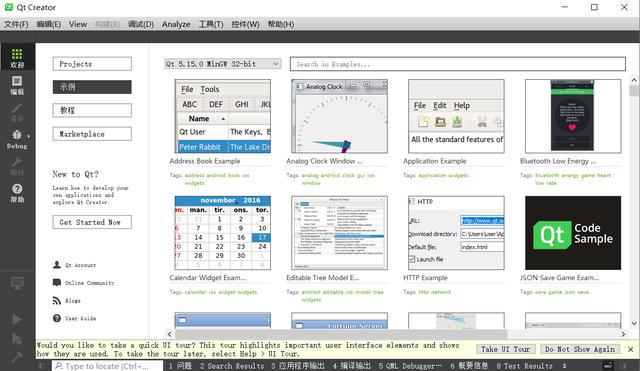Screen dimensions: 640x371
Task: Open the Analog Clock Window example thumbnail
Action: (x=339, y=116)
